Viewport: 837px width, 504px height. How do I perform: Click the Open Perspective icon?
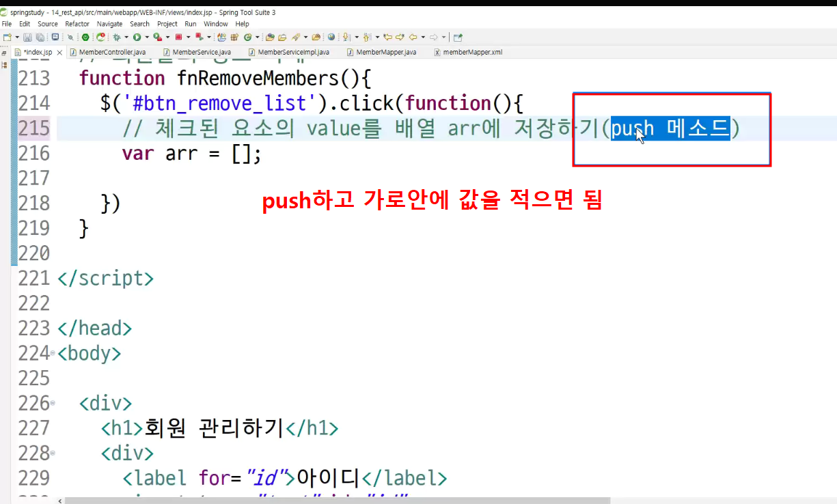pyautogui.click(x=458, y=37)
